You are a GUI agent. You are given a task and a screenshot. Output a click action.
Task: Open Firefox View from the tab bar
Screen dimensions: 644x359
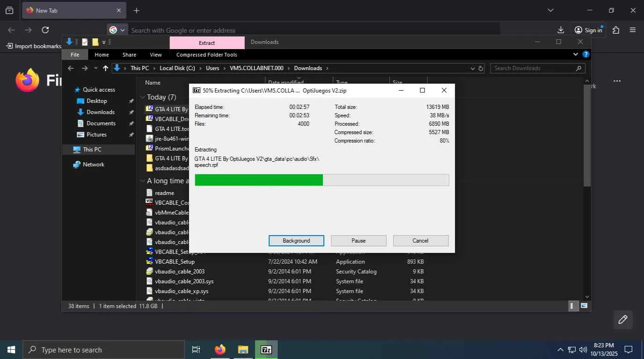9,10
